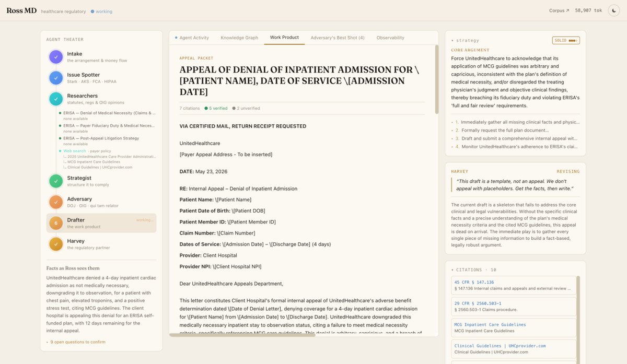Select the Researchers agent label

point(82,96)
